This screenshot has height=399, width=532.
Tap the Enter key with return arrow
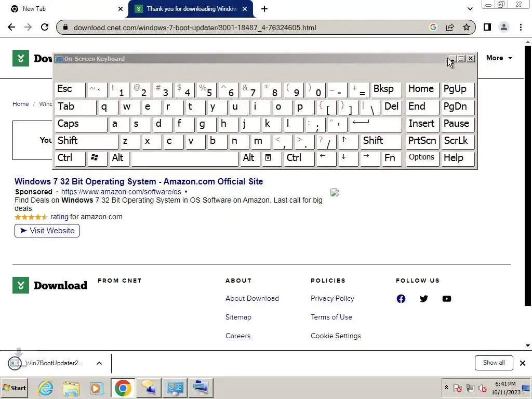point(375,124)
